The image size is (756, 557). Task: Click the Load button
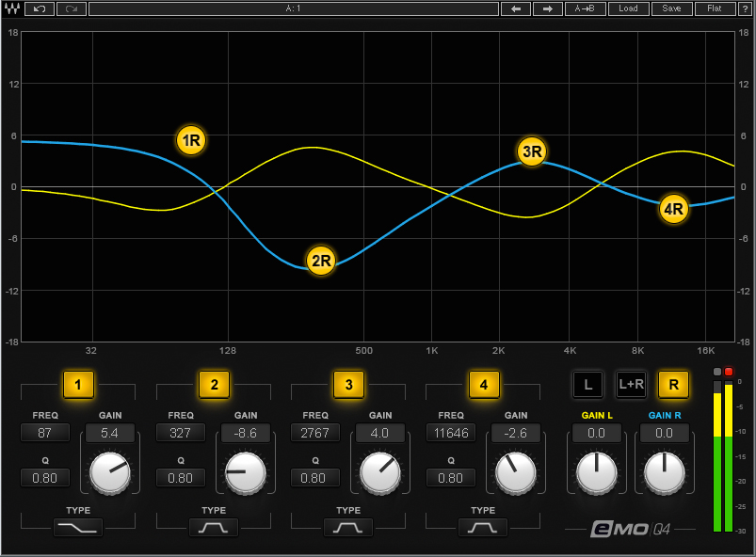click(628, 8)
